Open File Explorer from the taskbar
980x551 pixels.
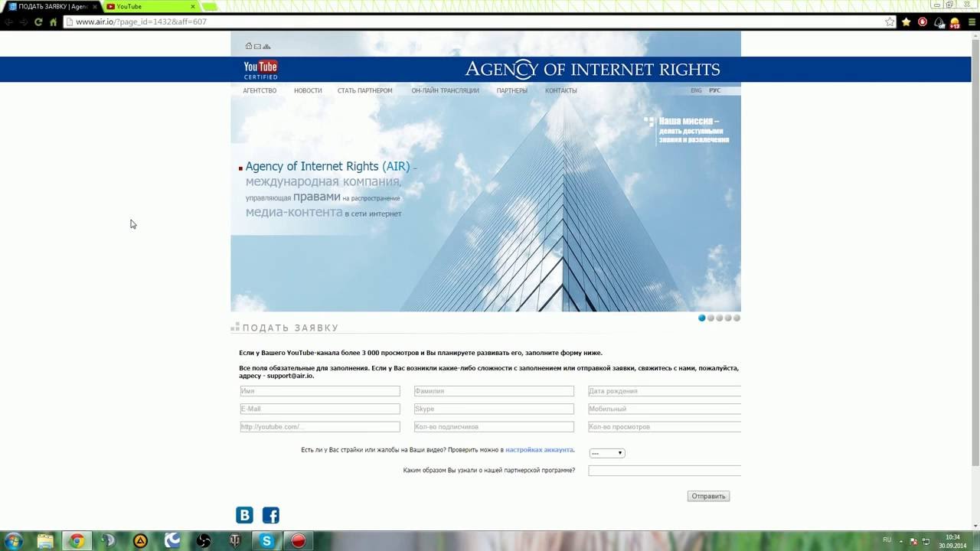(x=45, y=541)
